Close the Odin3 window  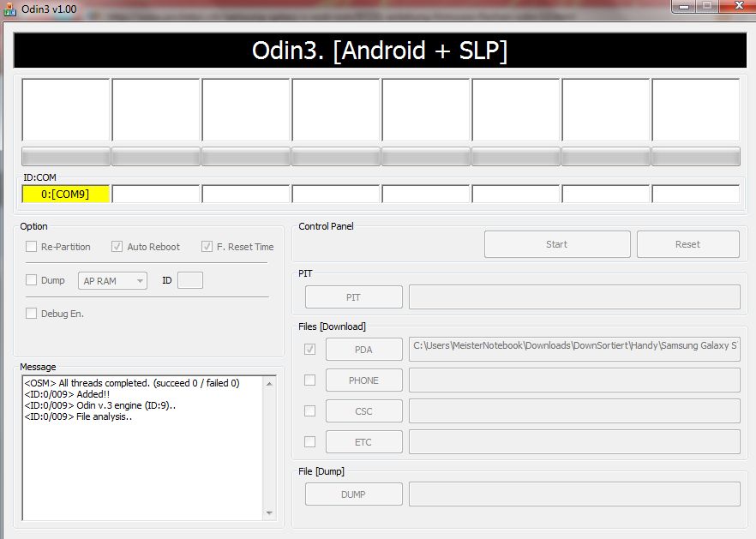738,6
